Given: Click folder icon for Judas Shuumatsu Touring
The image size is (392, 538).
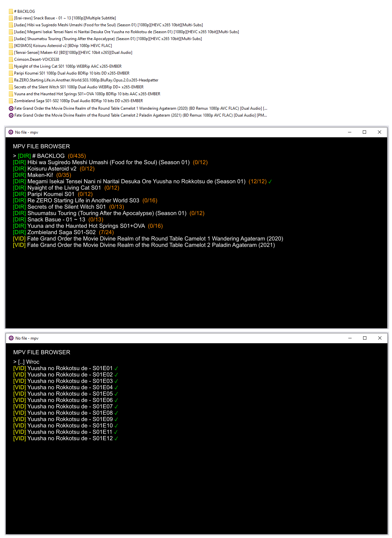Looking at the screenshot, I should [11, 39].
